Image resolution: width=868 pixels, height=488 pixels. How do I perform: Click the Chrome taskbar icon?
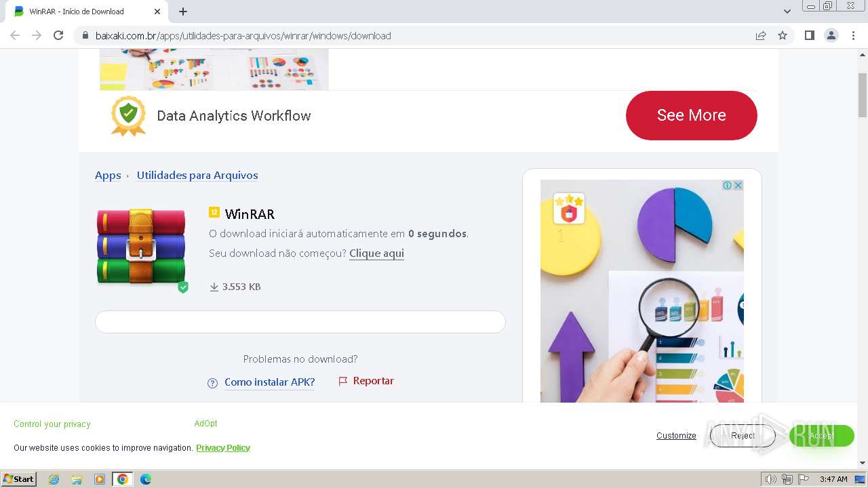(123, 479)
